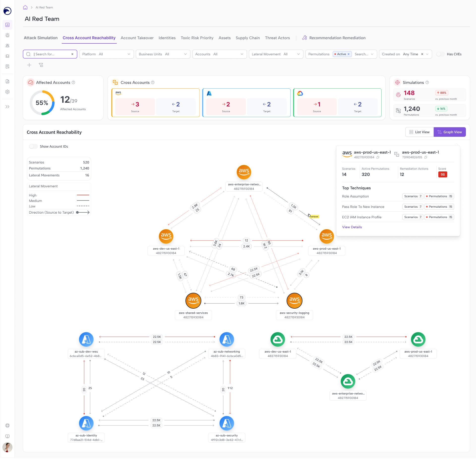Open the Business Units dropdown

click(x=163, y=54)
